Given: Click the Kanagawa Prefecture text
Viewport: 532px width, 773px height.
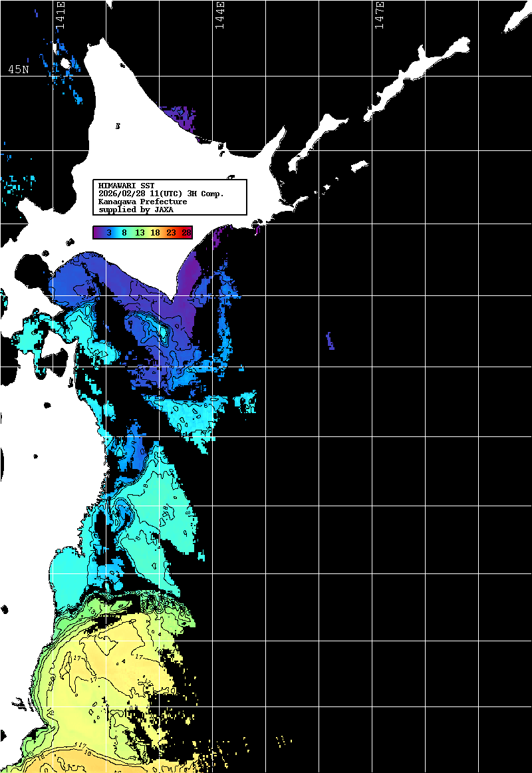Looking at the screenshot, I should [x=142, y=201].
